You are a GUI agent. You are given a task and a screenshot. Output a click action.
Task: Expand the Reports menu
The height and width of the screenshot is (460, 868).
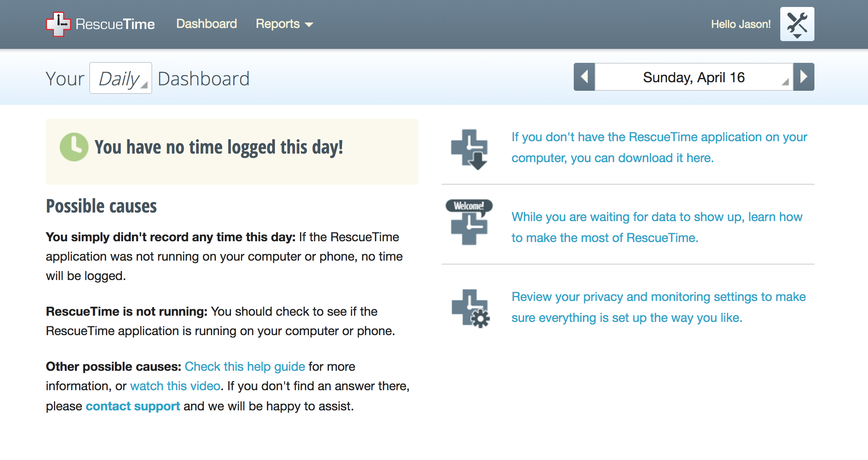pyautogui.click(x=284, y=24)
